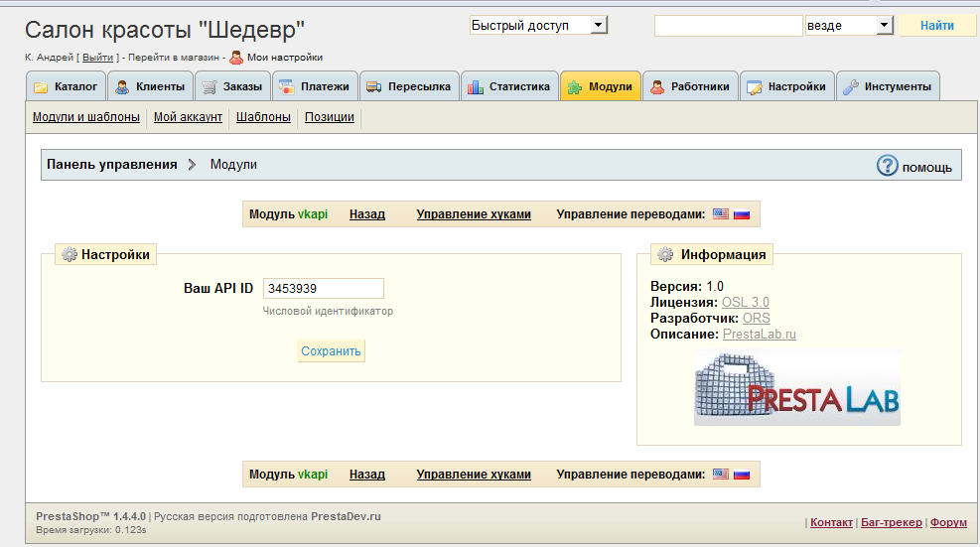
Task: Switch to the Пересылка tab
Action: 409,86
